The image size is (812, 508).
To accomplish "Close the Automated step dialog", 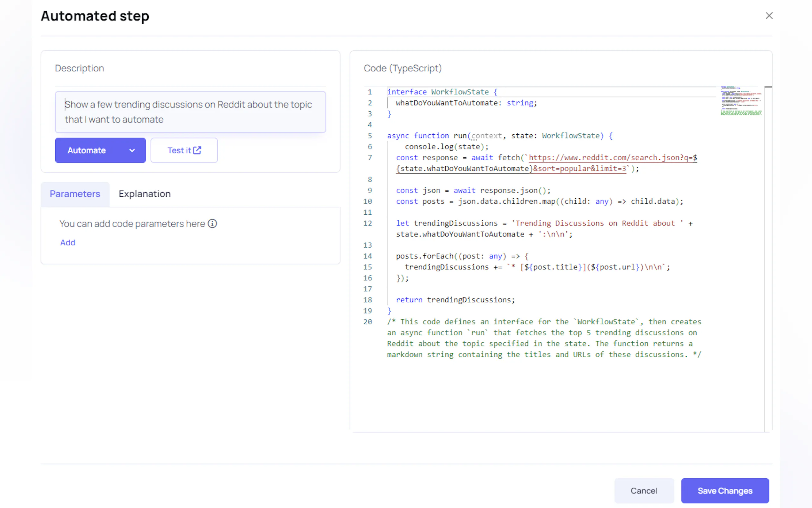I will (x=769, y=16).
